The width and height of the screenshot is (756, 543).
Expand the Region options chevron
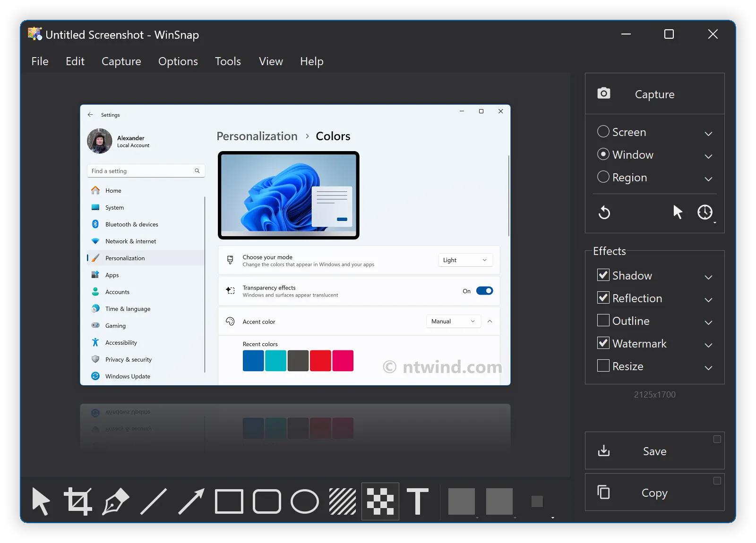click(708, 179)
